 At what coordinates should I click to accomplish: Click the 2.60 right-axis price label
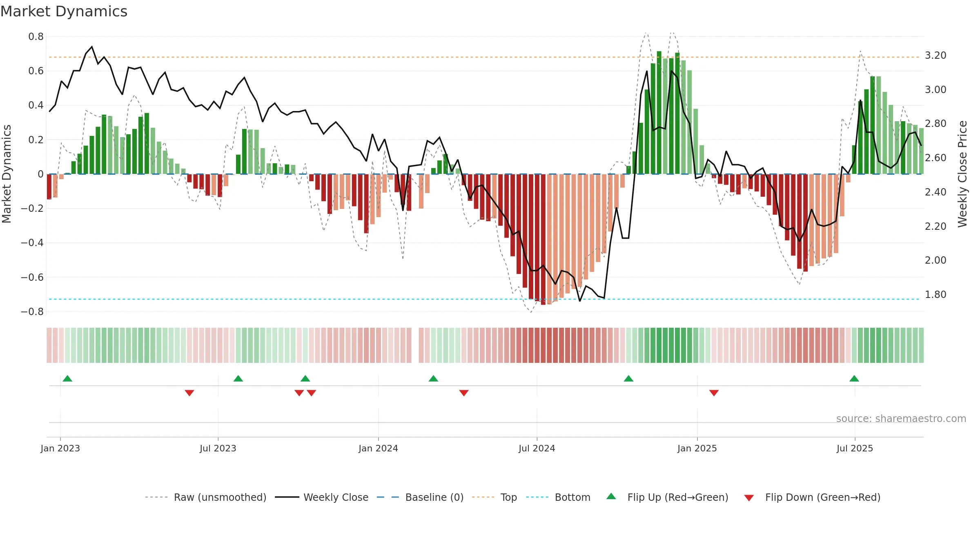pos(935,158)
